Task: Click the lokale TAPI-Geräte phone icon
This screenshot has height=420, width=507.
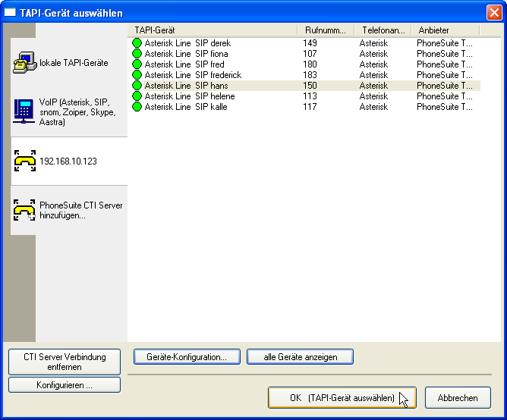Action: pos(24,63)
